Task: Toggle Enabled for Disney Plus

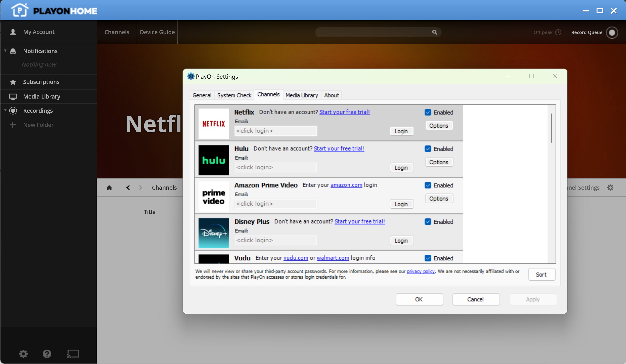Action: (x=428, y=222)
